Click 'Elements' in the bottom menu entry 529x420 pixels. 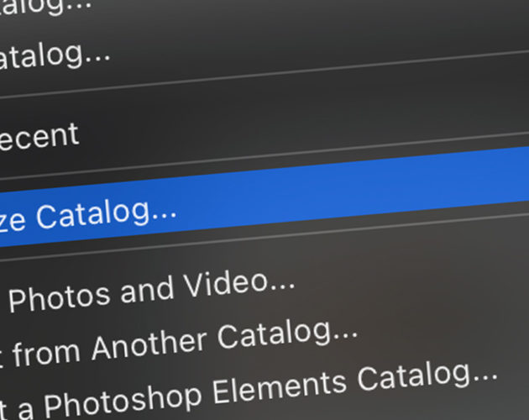280,387
